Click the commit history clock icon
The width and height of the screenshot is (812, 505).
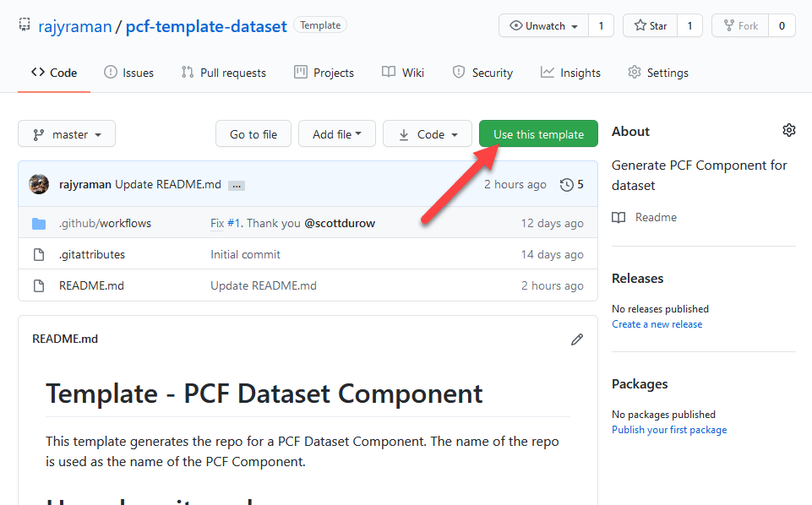pyautogui.click(x=566, y=185)
